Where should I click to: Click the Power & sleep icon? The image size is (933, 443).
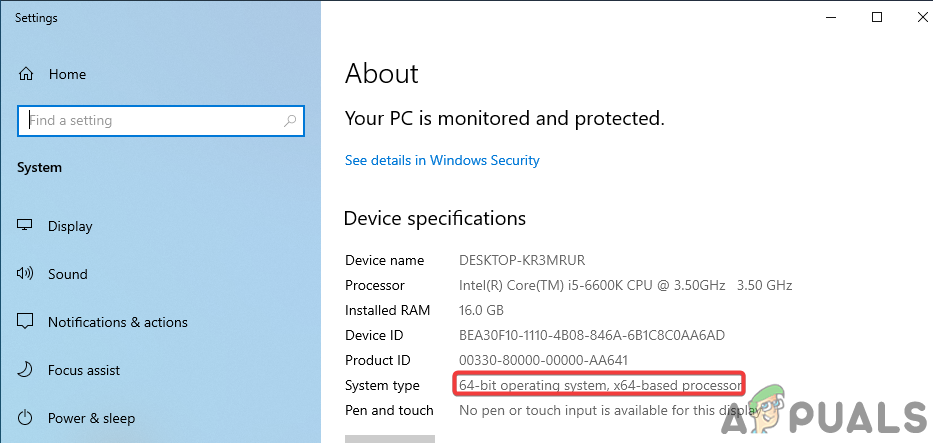point(25,418)
